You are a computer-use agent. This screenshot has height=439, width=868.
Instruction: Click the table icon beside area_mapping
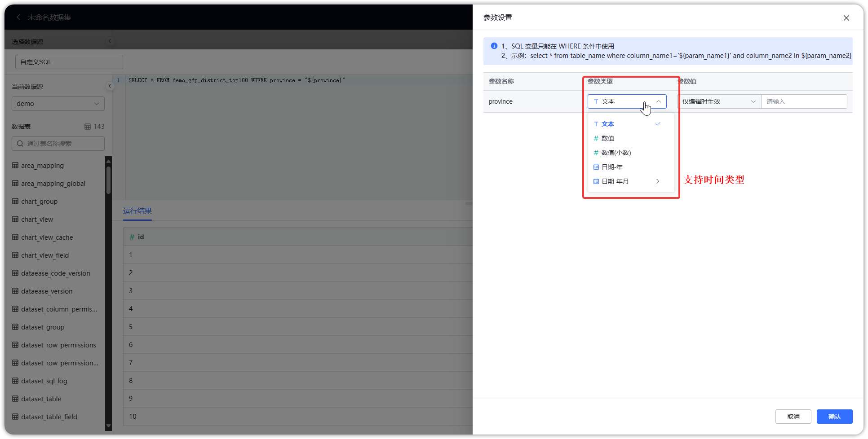click(x=15, y=165)
